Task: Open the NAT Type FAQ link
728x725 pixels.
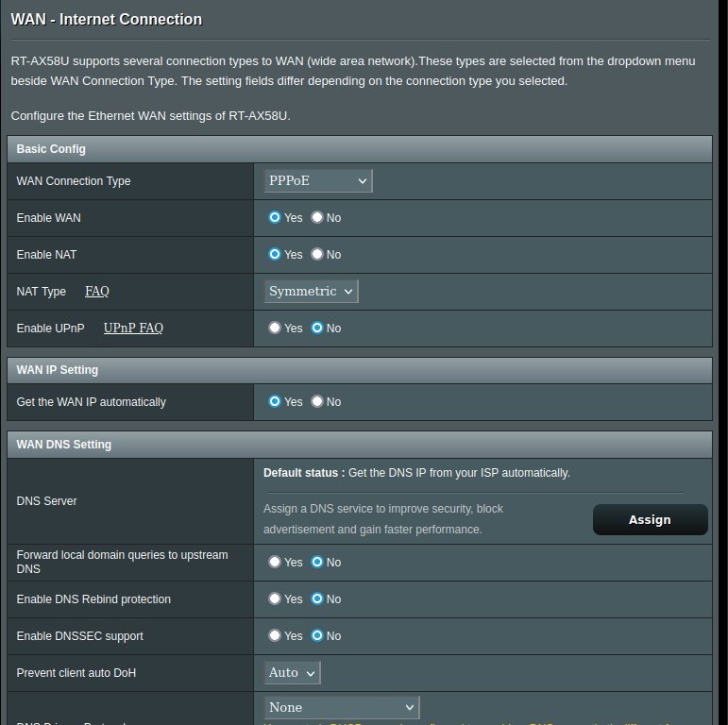Action: pos(97,292)
